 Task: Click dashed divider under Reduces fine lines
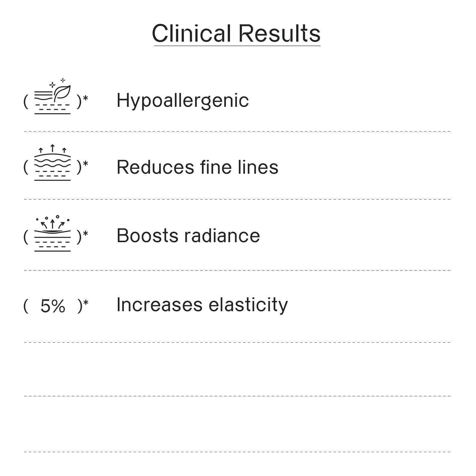click(x=237, y=199)
